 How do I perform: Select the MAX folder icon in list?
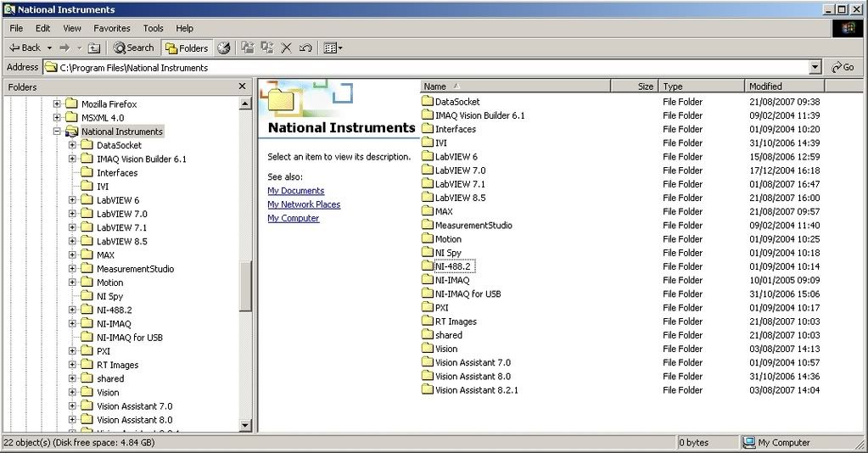[427, 211]
